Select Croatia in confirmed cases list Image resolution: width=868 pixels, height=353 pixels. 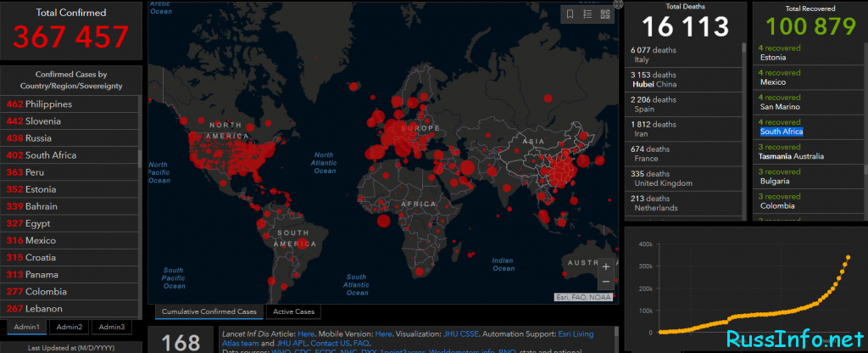pyautogui.click(x=69, y=258)
